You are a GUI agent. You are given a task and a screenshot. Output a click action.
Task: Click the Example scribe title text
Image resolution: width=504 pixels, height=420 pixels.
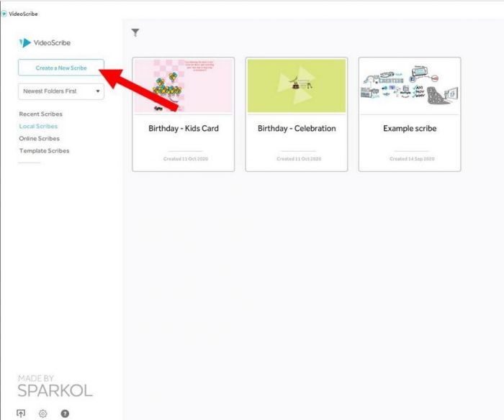[x=409, y=129]
